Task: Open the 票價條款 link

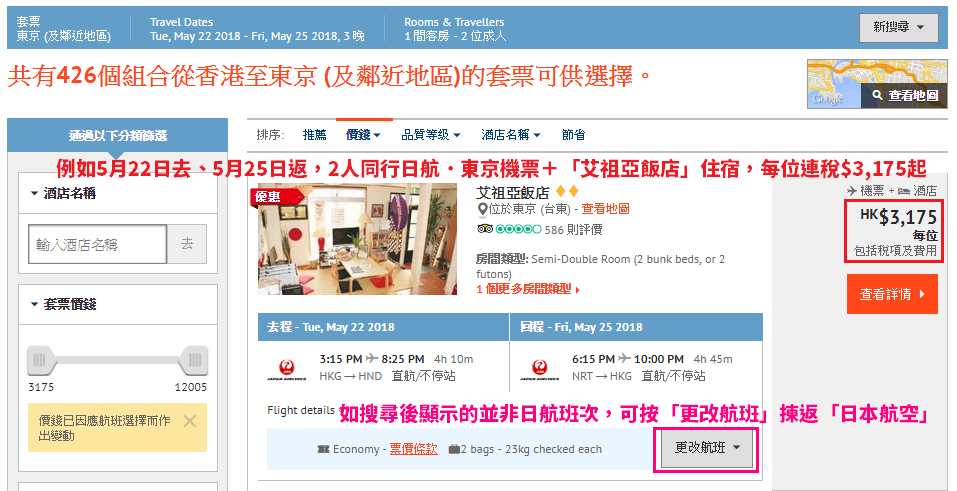Action: [413, 449]
